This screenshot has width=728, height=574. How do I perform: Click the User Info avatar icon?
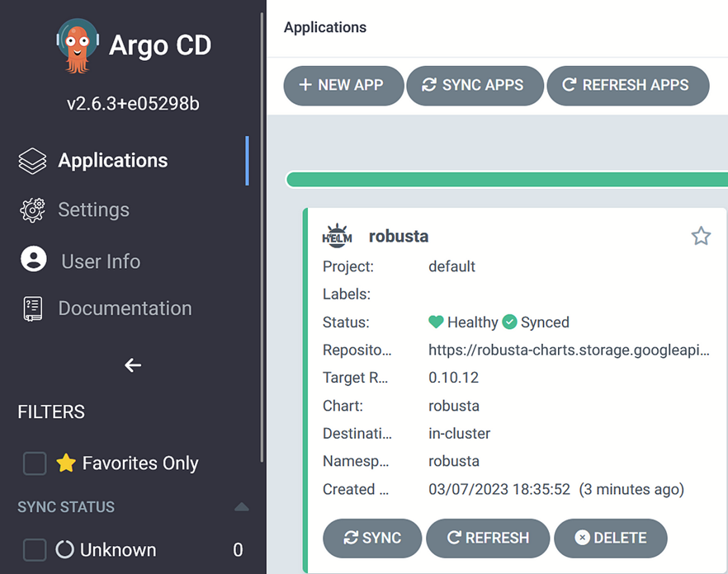pyautogui.click(x=33, y=259)
